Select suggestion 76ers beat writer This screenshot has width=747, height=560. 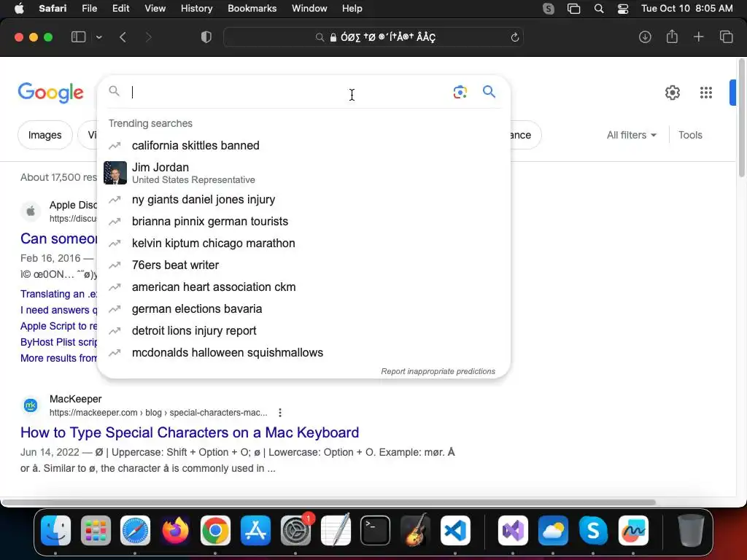point(304,265)
